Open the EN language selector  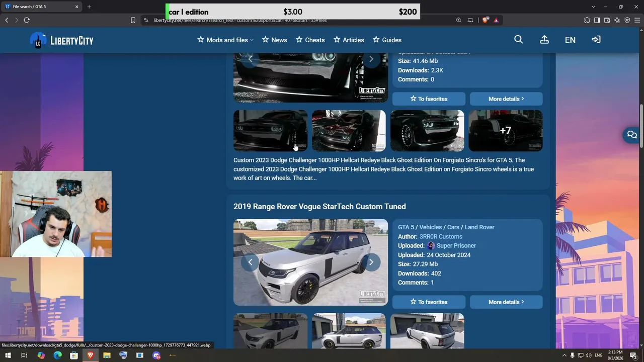pos(570,40)
